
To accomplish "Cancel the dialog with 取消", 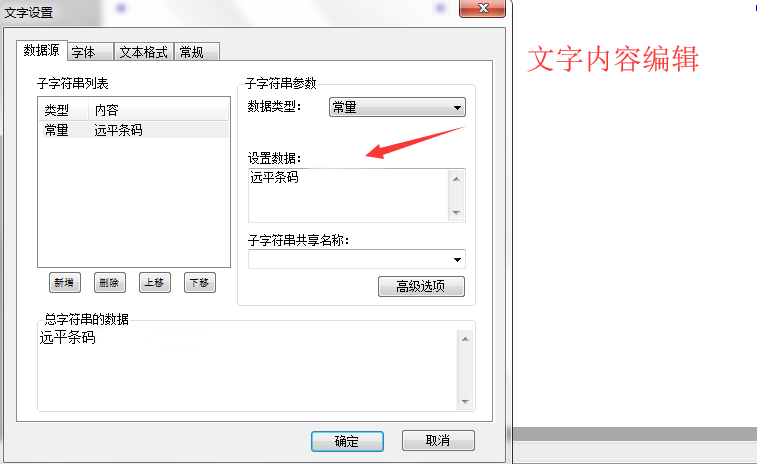I will (438, 440).
